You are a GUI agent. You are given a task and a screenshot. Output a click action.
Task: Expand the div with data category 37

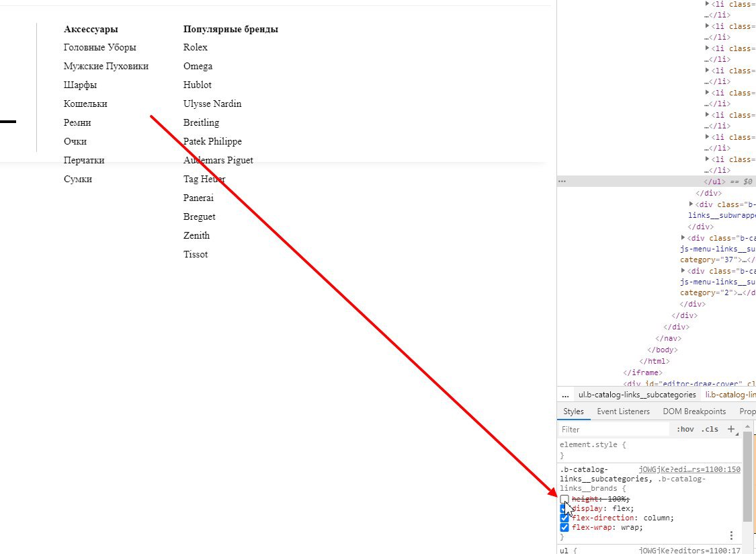[683, 237]
